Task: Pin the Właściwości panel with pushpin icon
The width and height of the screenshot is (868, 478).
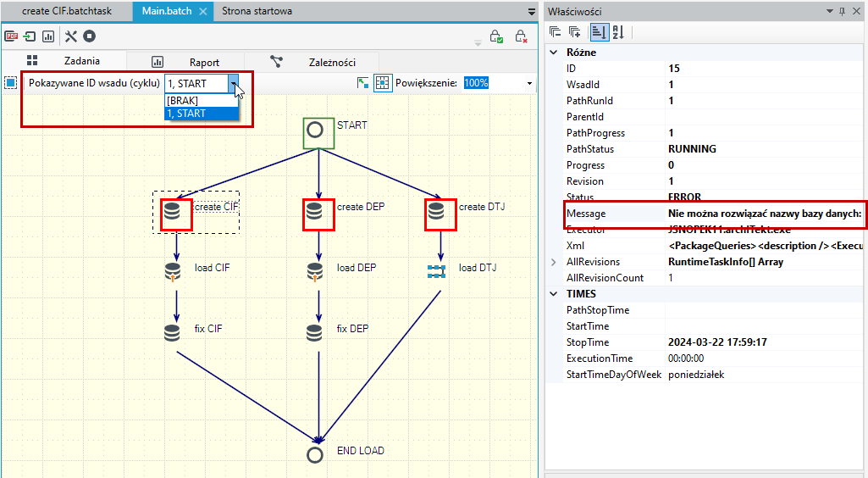Action: click(x=842, y=11)
